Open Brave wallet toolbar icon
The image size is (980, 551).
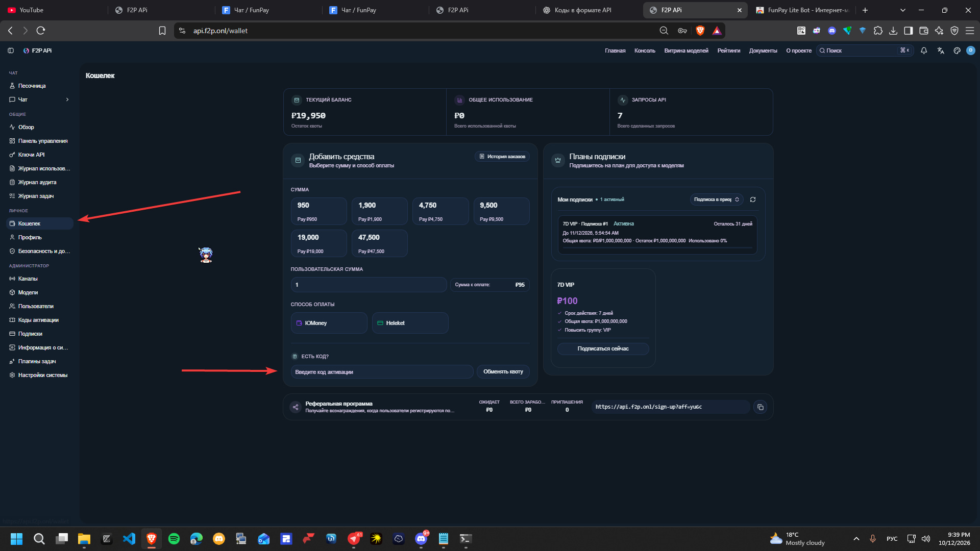[x=924, y=31]
